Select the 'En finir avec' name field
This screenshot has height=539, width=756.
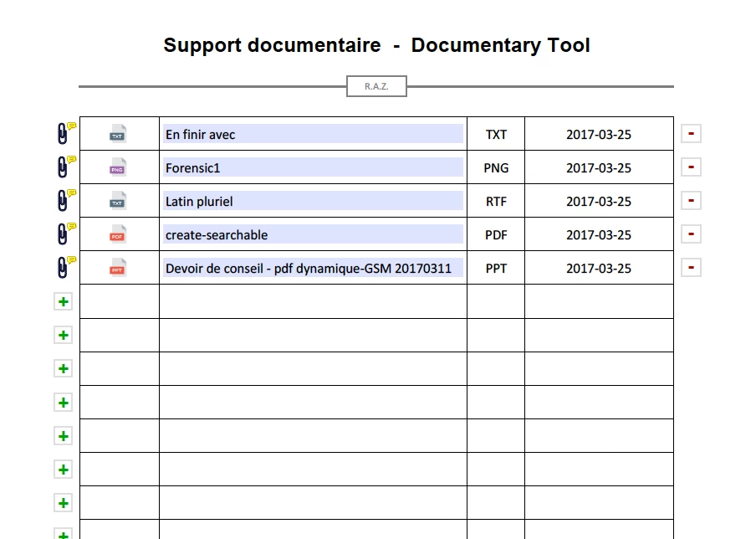pyautogui.click(x=313, y=134)
